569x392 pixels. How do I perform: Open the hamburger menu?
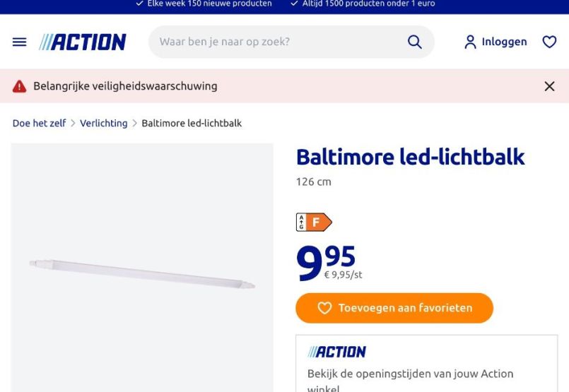(20, 42)
